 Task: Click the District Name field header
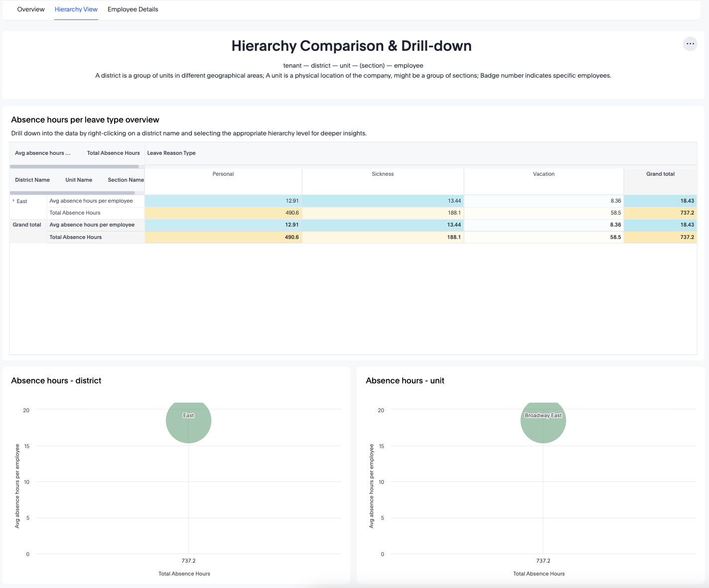(x=32, y=180)
